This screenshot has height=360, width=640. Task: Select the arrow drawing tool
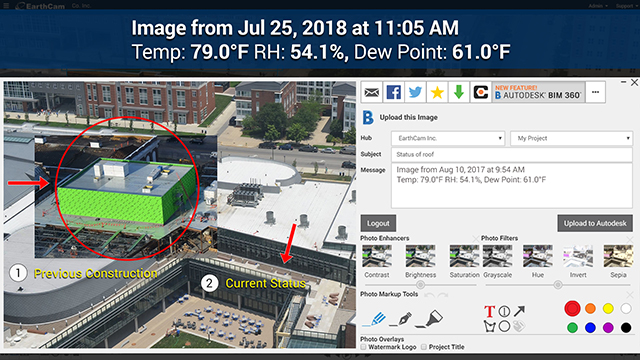pyautogui.click(x=519, y=311)
